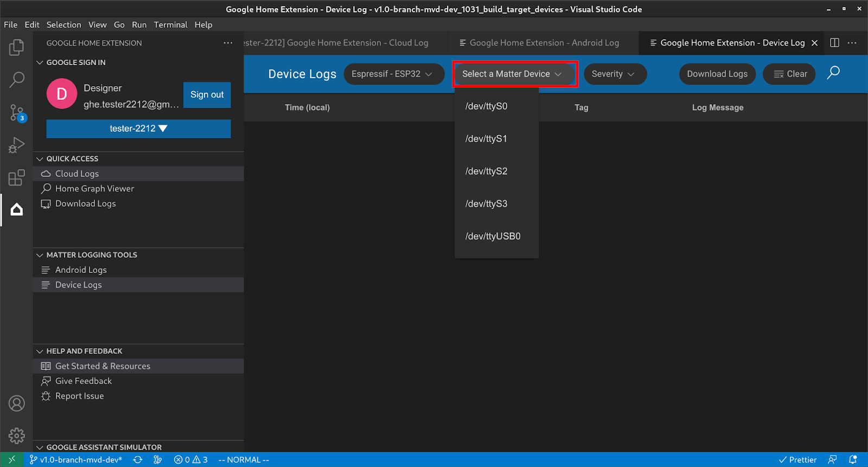Click the split editor icon
The image size is (868, 467).
835,43
